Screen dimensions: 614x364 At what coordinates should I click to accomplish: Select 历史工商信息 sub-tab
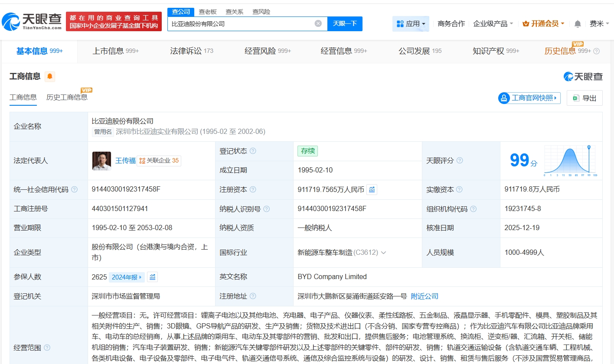pos(67,97)
